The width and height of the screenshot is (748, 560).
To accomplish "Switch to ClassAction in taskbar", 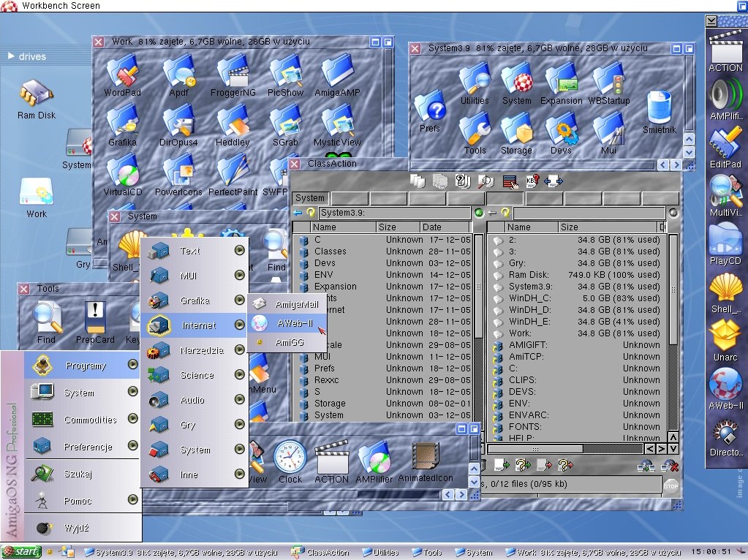I will tap(320, 553).
